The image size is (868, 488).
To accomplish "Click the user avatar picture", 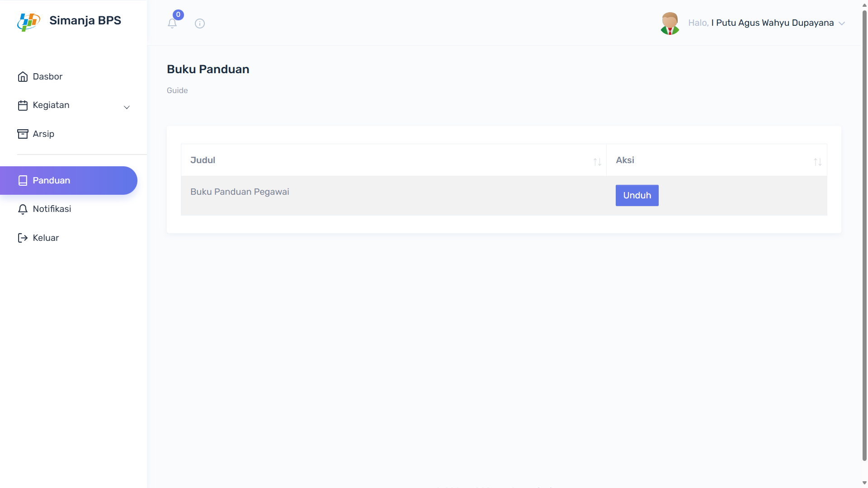I will tap(670, 23).
